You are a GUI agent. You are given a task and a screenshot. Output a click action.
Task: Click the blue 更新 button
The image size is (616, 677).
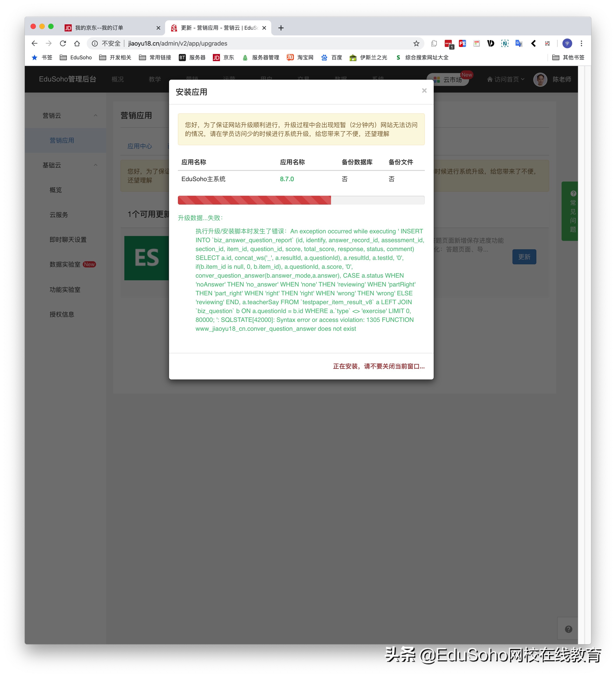[x=524, y=257]
